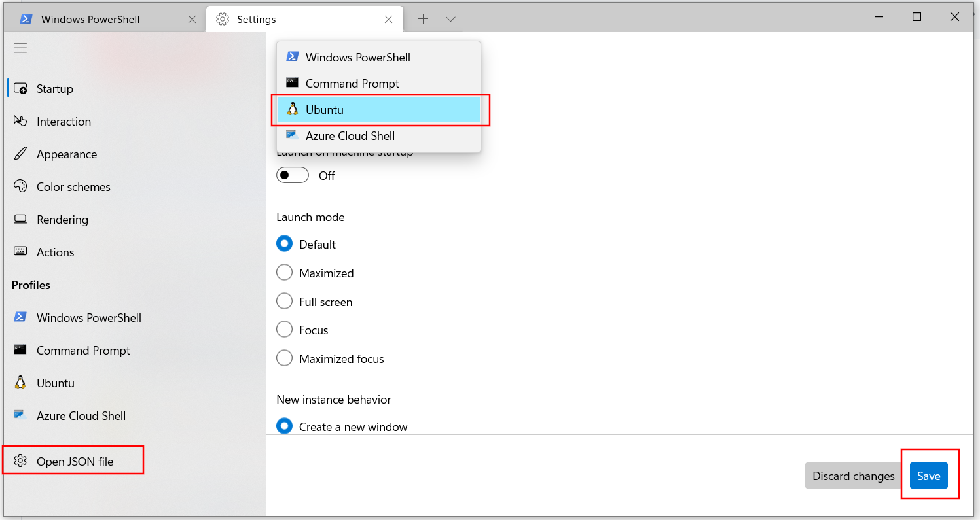Click the Save button
This screenshot has height=520, width=980.
928,476
